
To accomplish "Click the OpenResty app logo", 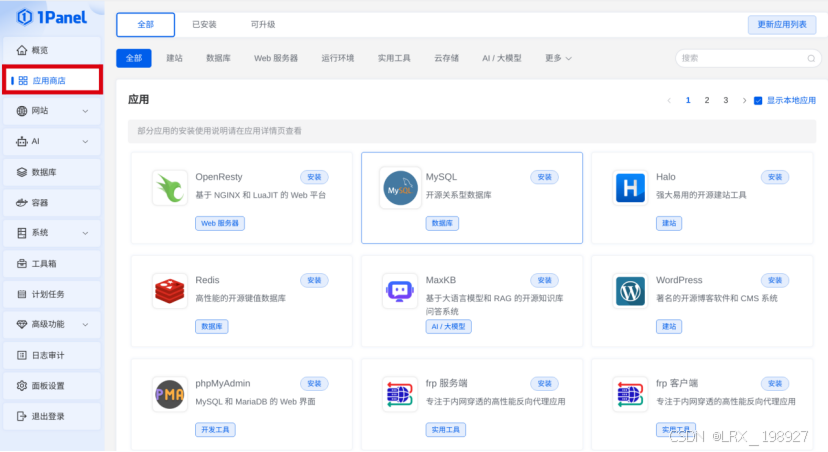I will click(170, 188).
